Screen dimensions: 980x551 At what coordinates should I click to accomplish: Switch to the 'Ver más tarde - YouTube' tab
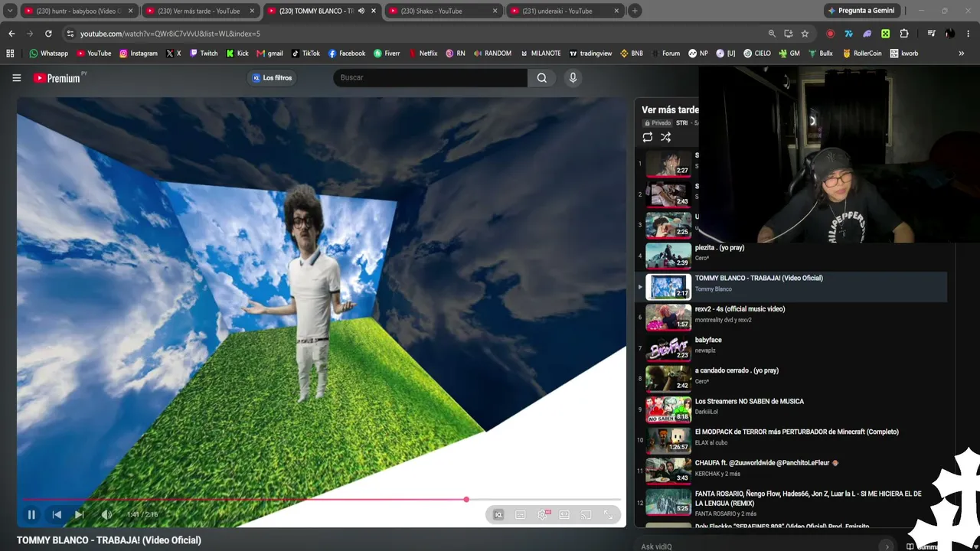click(x=201, y=11)
